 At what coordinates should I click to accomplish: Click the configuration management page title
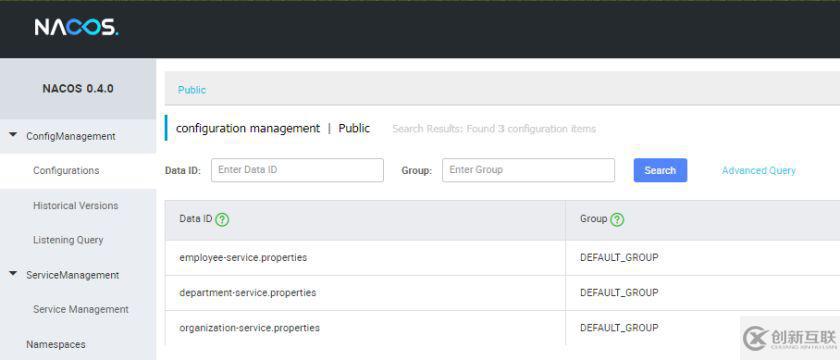(248, 129)
